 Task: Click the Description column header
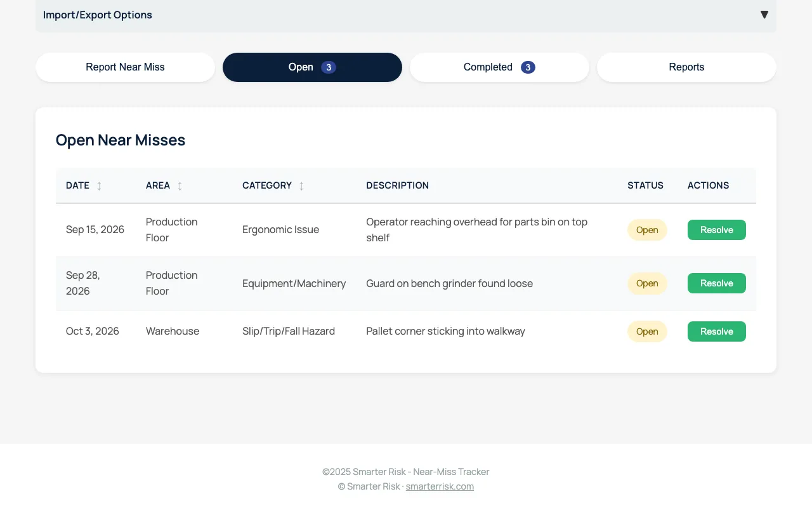[x=397, y=185]
